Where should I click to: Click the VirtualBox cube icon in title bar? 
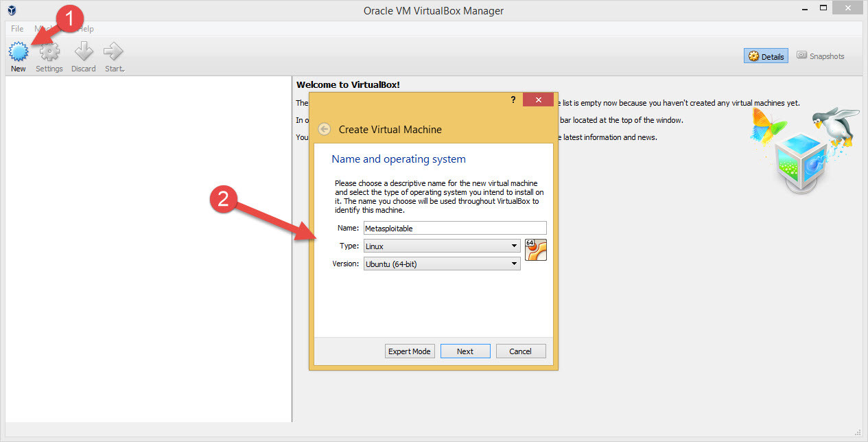coord(12,10)
